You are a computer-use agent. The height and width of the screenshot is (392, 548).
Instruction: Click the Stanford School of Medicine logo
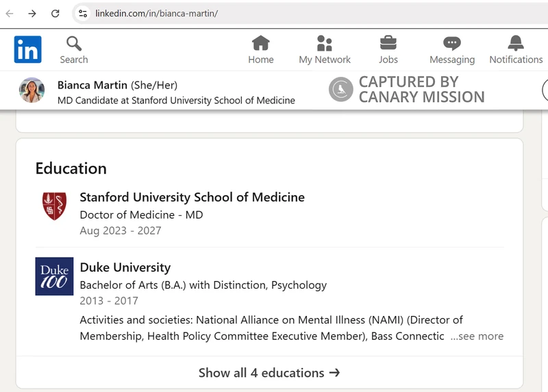(54, 206)
